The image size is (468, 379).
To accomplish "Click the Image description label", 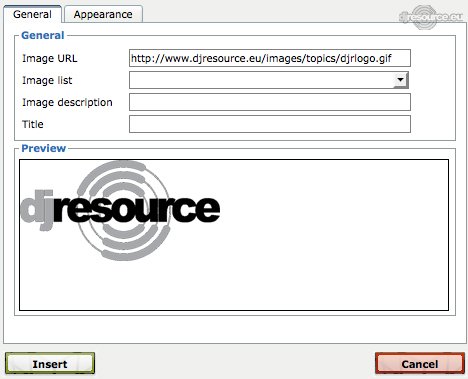I will coord(67,102).
